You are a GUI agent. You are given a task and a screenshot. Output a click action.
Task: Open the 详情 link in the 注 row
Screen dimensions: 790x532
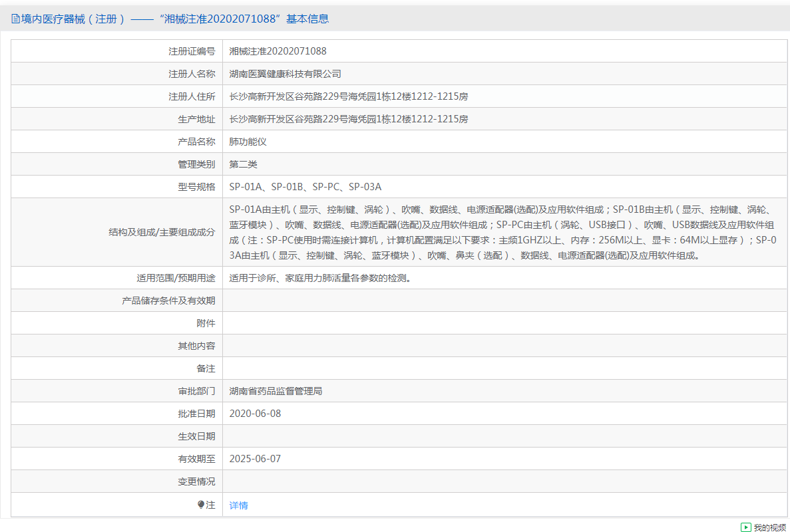pos(238,505)
